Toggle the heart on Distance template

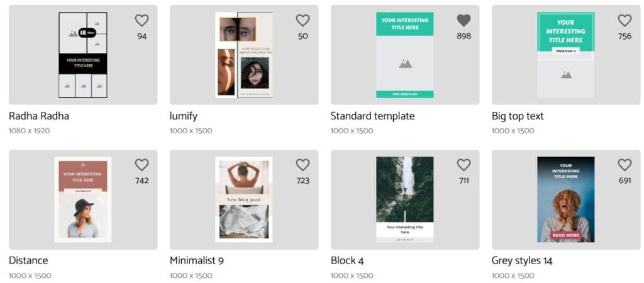(142, 165)
